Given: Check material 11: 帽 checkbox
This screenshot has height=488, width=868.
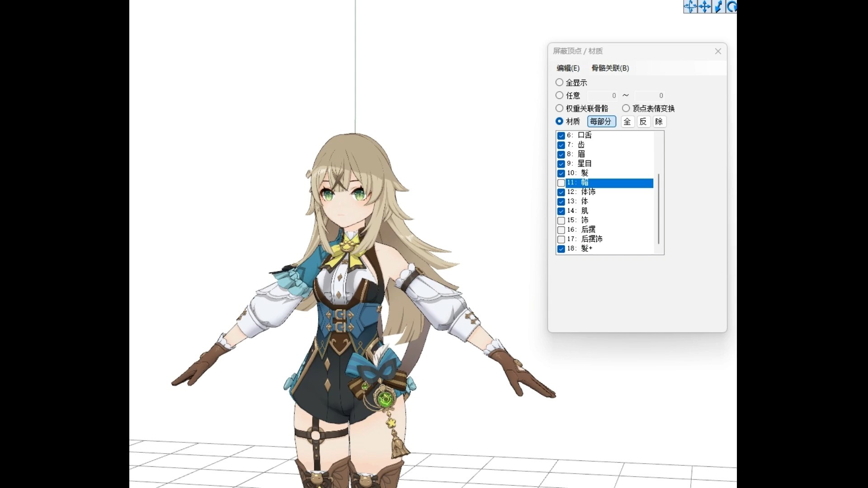Looking at the screenshot, I should [x=561, y=183].
